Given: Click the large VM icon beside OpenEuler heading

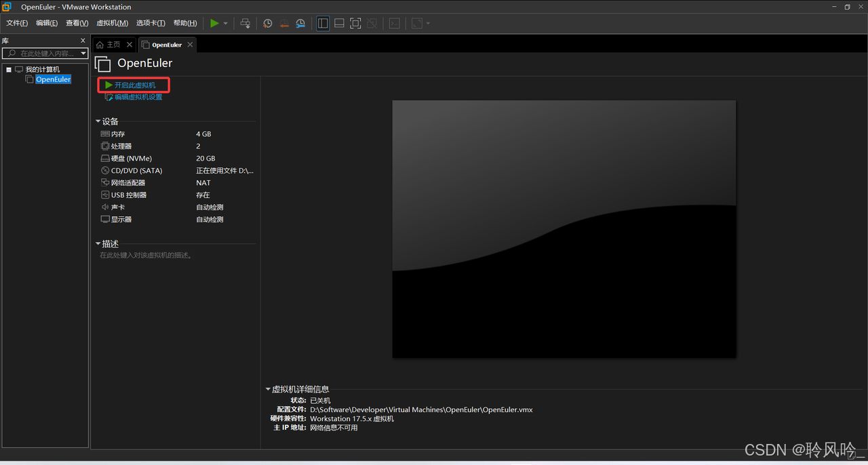Looking at the screenshot, I should click(x=102, y=64).
